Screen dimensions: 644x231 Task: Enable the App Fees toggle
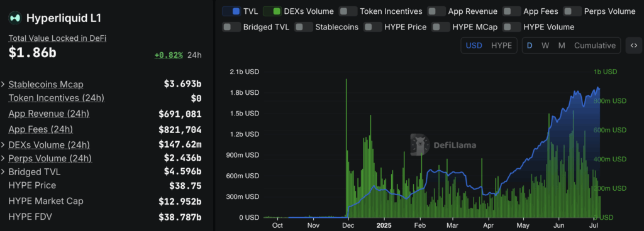(511, 11)
